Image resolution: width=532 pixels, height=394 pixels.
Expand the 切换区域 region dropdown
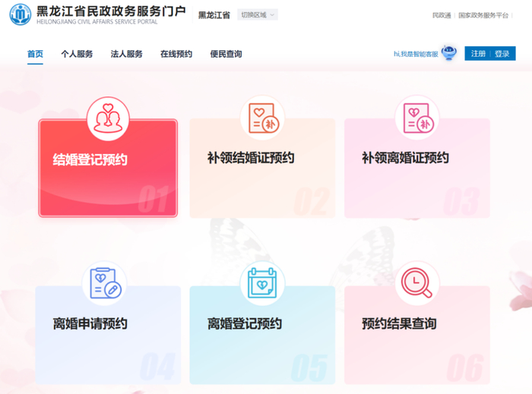pos(258,15)
